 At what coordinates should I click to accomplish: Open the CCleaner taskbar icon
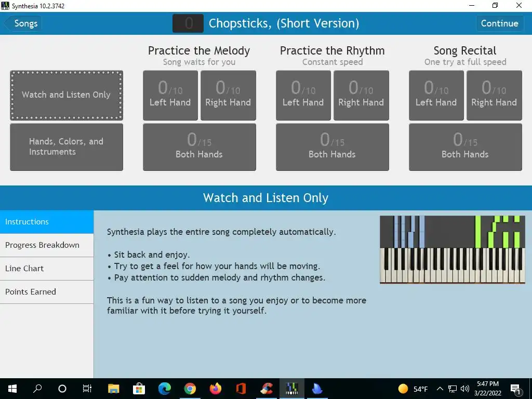coord(267,389)
